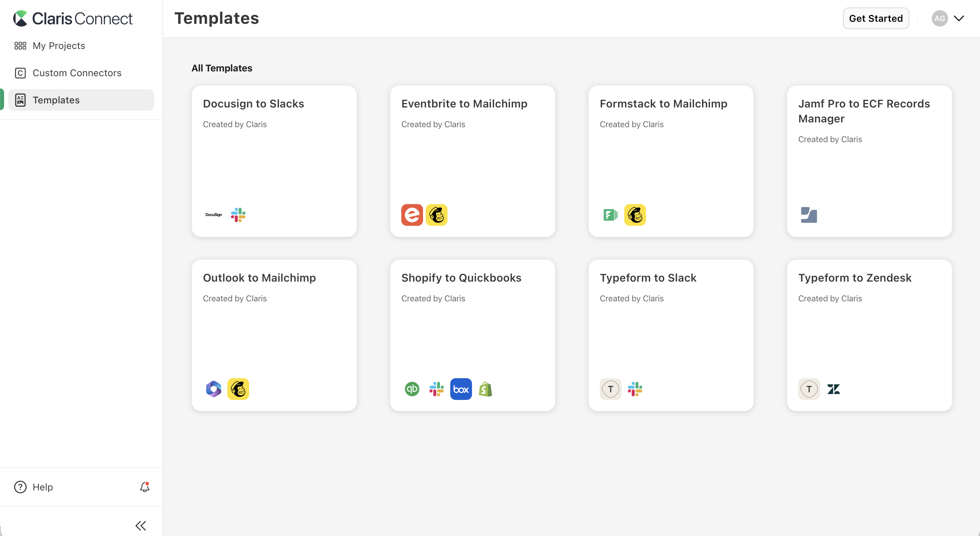980x536 pixels.
Task: Select the Templates sidebar item
Action: [57, 100]
